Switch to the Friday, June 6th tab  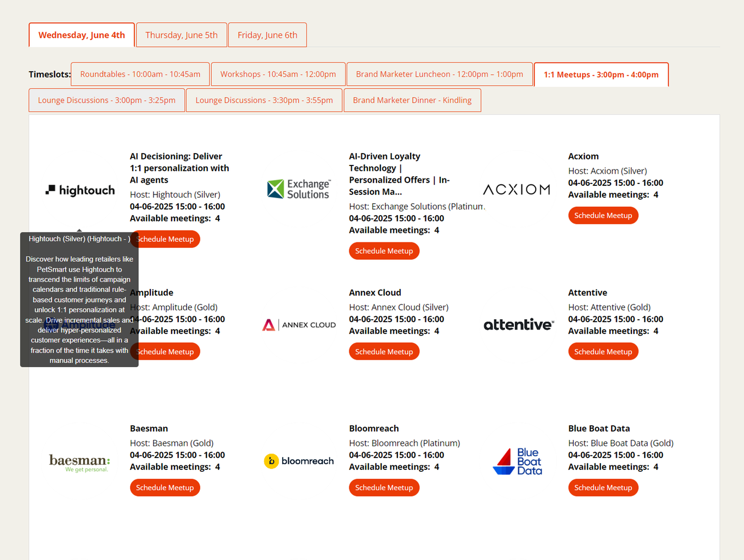coord(267,35)
